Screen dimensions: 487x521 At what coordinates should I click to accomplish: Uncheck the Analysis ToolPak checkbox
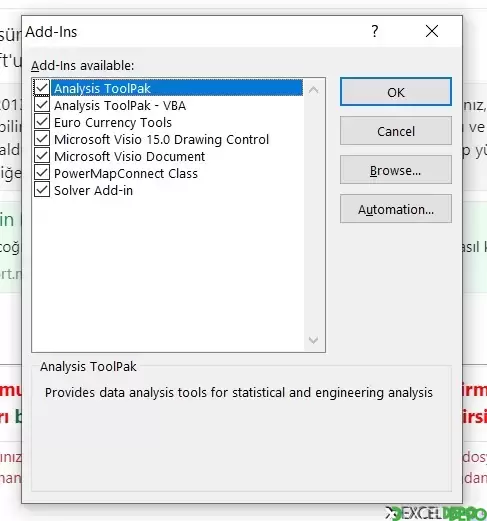(42, 88)
